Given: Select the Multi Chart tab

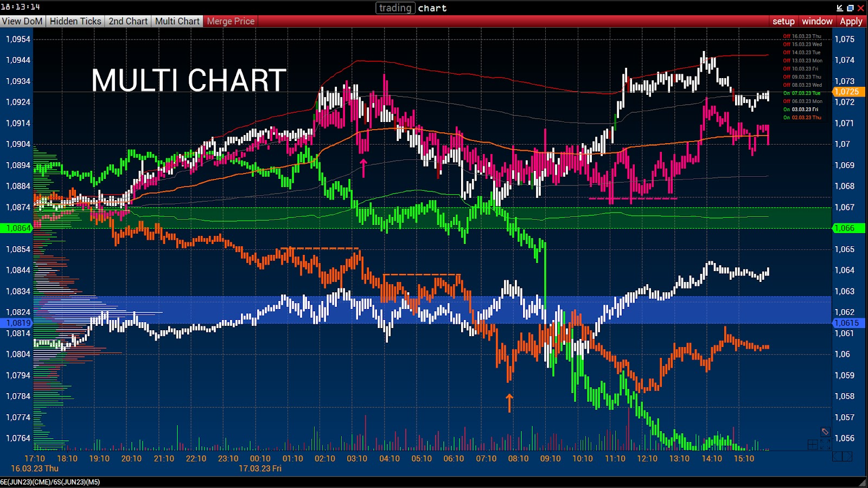Looking at the screenshot, I should 177,21.
